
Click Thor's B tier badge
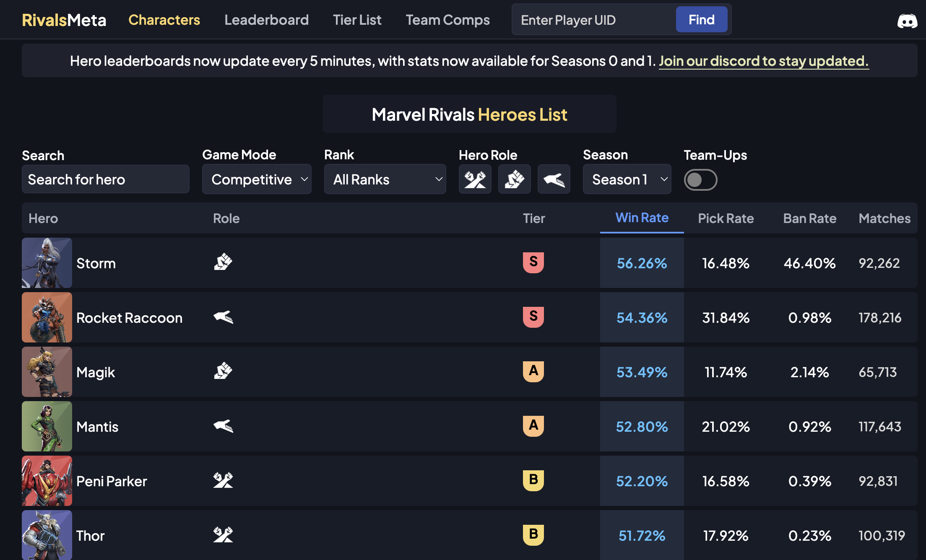click(x=533, y=535)
